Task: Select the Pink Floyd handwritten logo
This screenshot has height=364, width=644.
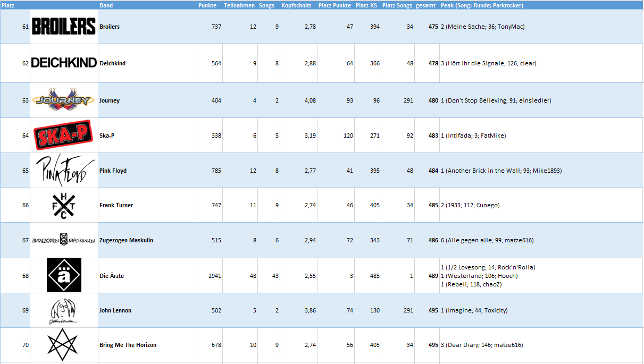Action: coord(65,170)
